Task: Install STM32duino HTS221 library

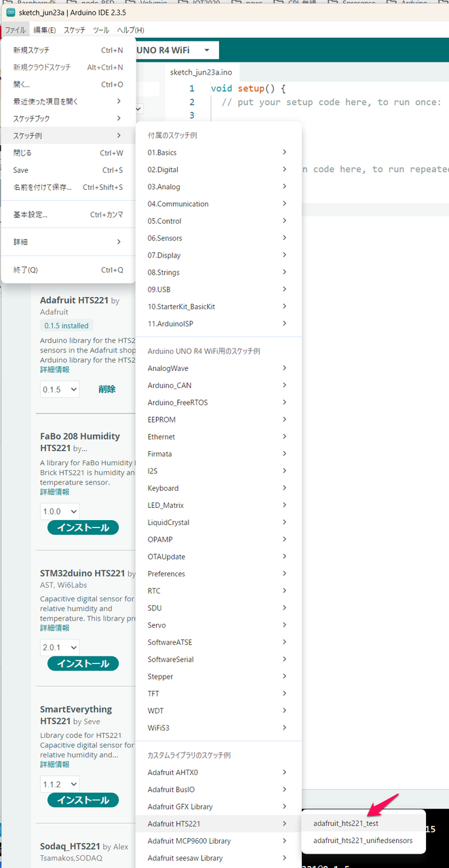Action: pos(83,664)
